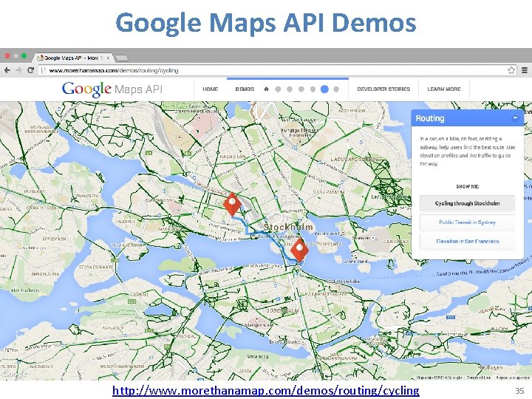
Task: Click the browser address bar
Action: (x=276, y=71)
